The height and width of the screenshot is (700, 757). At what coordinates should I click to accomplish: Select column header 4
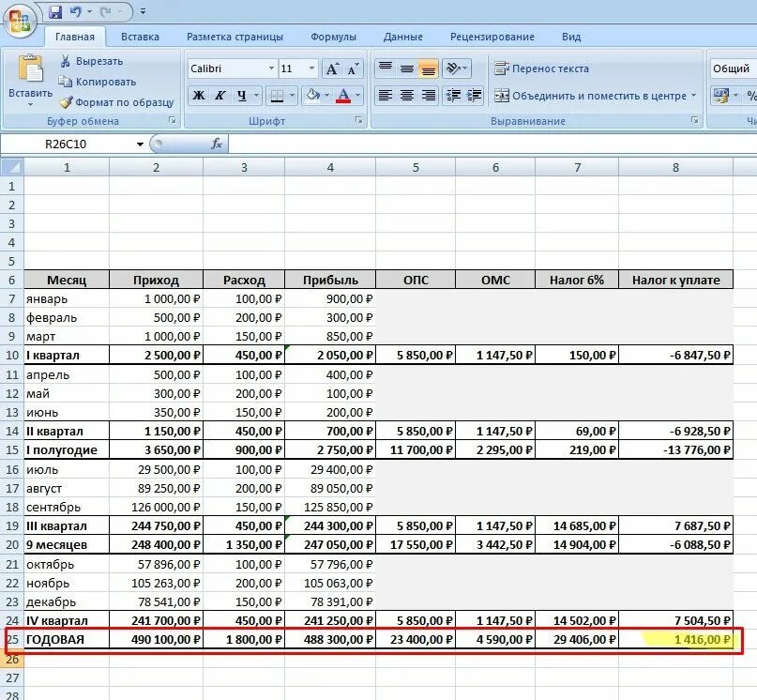pyautogui.click(x=330, y=167)
